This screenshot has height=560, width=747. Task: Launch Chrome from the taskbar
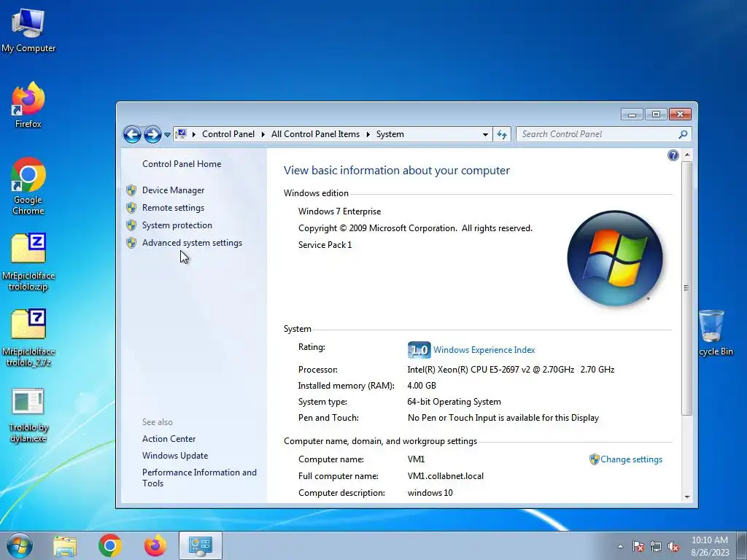tap(110, 545)
